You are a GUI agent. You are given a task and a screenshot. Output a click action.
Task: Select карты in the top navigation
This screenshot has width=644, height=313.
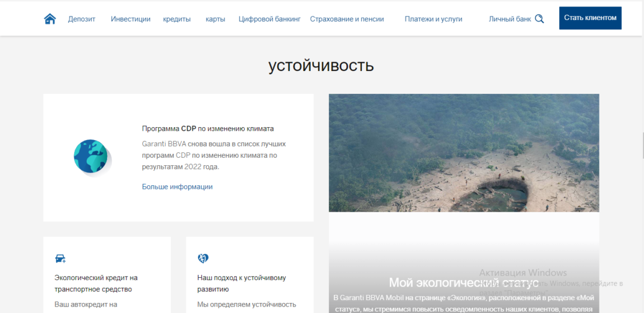[215, 19]
